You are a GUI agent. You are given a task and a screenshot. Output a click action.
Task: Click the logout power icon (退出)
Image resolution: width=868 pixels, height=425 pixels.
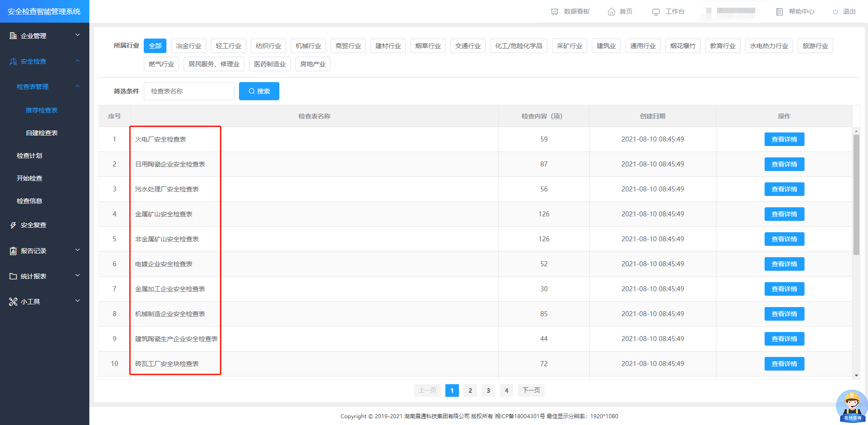pyautogui.click(x=835, y=12)
